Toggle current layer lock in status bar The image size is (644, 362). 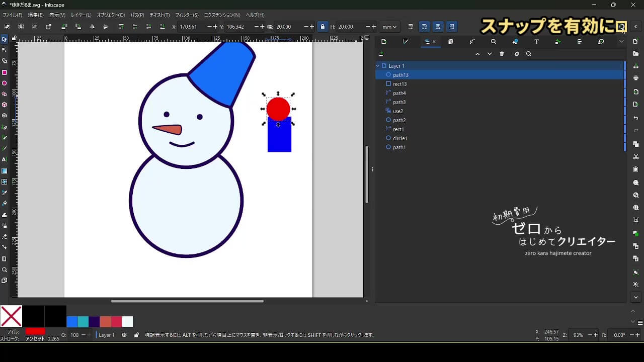coord(136,335)
